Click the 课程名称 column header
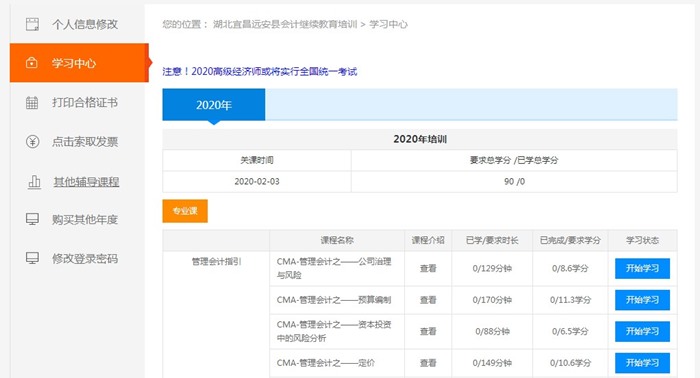 (337, 240)
